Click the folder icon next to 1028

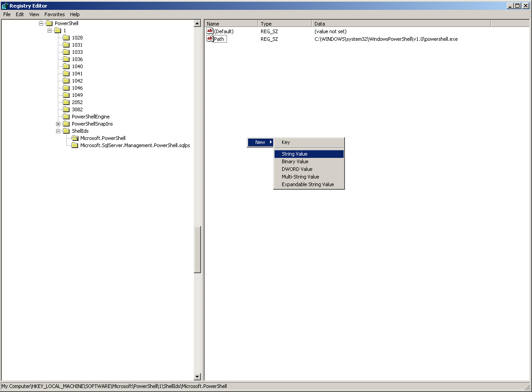[x=66, y=38]
